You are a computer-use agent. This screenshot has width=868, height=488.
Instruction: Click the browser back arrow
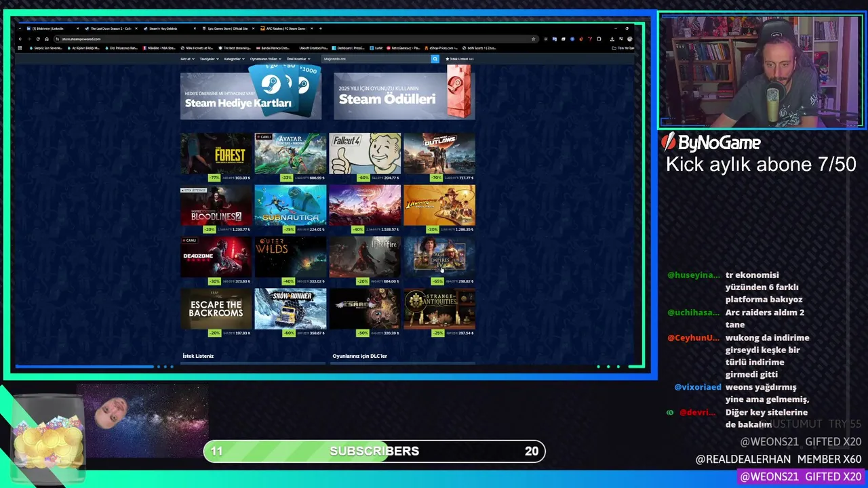pos(20,39)
